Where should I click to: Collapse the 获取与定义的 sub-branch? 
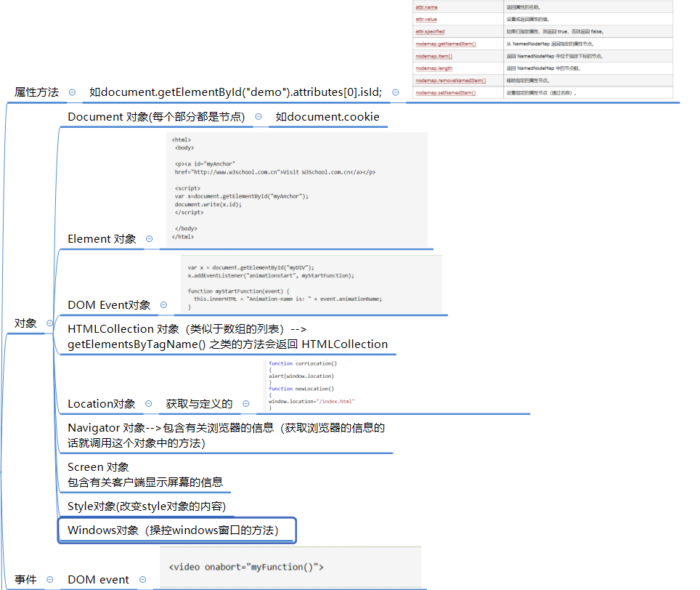(245, 403)
